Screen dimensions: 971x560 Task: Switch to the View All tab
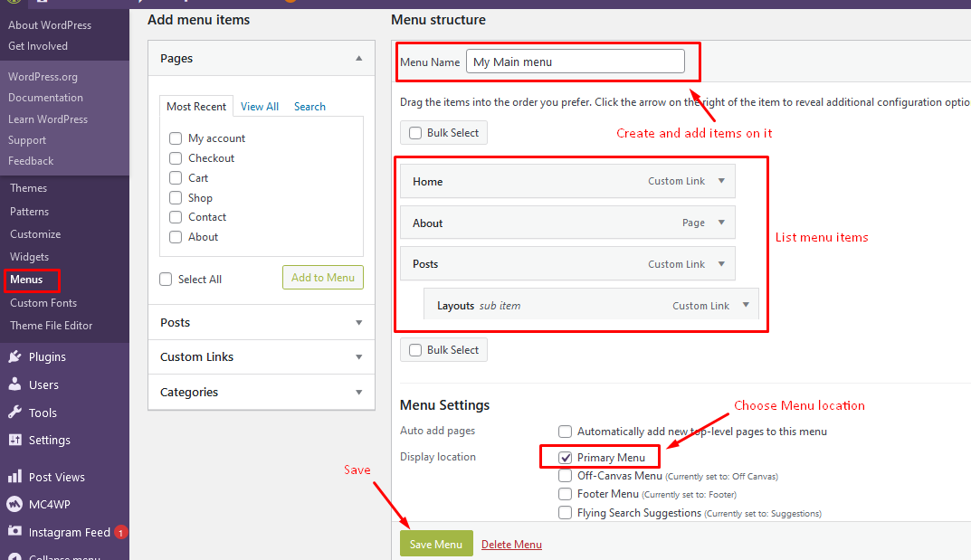tap(260, 107)
